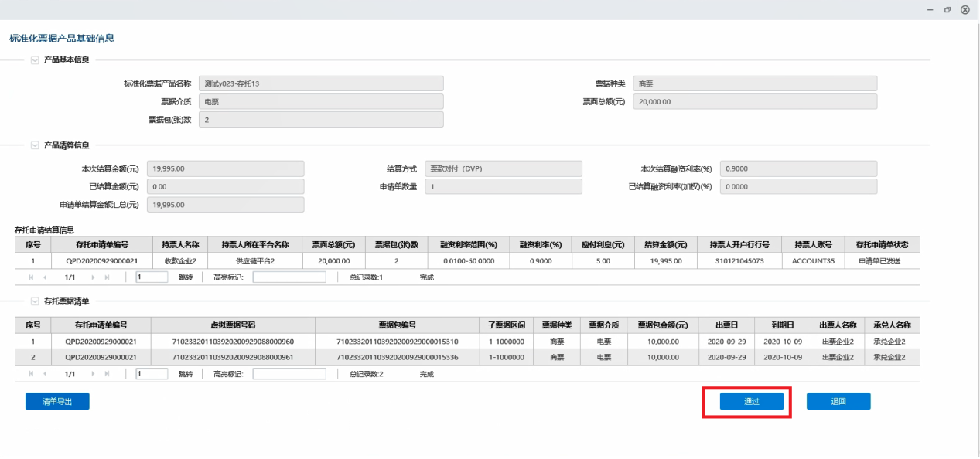Select virtual bill number ending 088000960
Image resolution: width=980 pixels, height=459 pixels.
coord(233,342)
